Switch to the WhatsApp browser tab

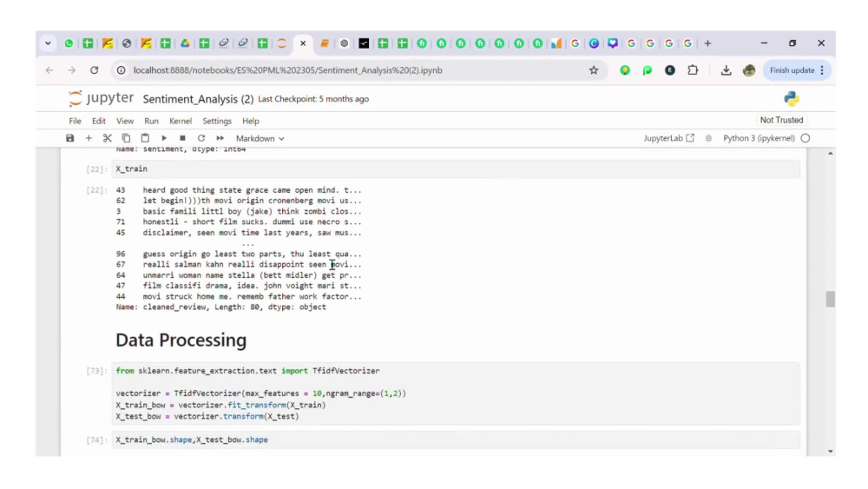click(69, 43)
